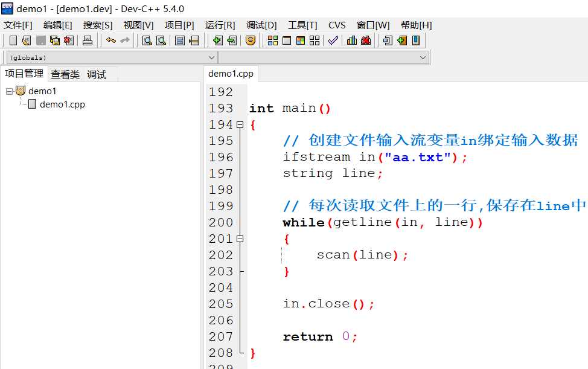Screen dimensions: 588x369
Task: Click the Add to project icon
Action: [x=217, y=40]
